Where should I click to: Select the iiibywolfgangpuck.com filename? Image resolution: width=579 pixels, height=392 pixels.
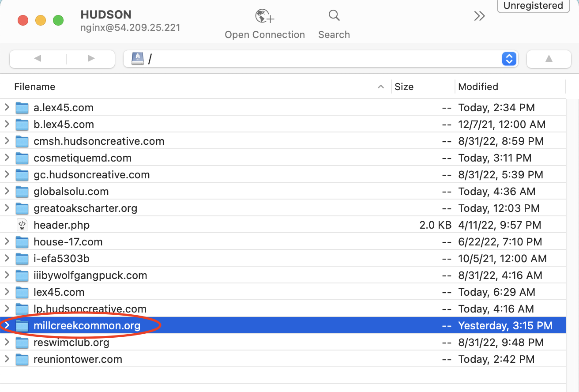90,275
